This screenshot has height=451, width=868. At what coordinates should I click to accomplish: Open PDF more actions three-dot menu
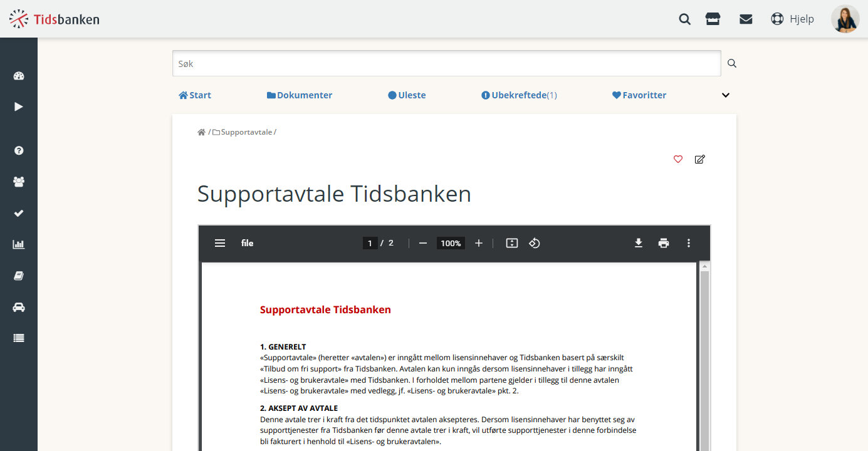click(689, 243)
